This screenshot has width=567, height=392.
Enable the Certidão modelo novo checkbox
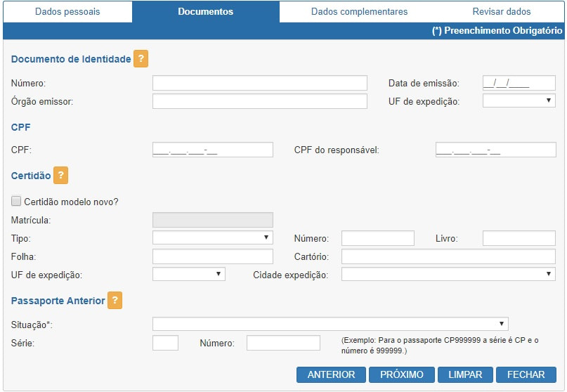click(17, 201)
